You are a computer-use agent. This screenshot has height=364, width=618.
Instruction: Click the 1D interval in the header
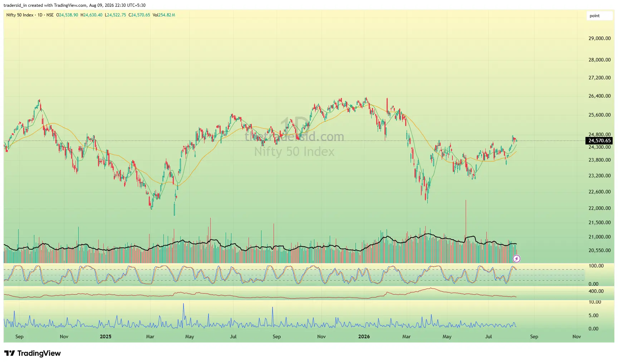pos(40,15)
